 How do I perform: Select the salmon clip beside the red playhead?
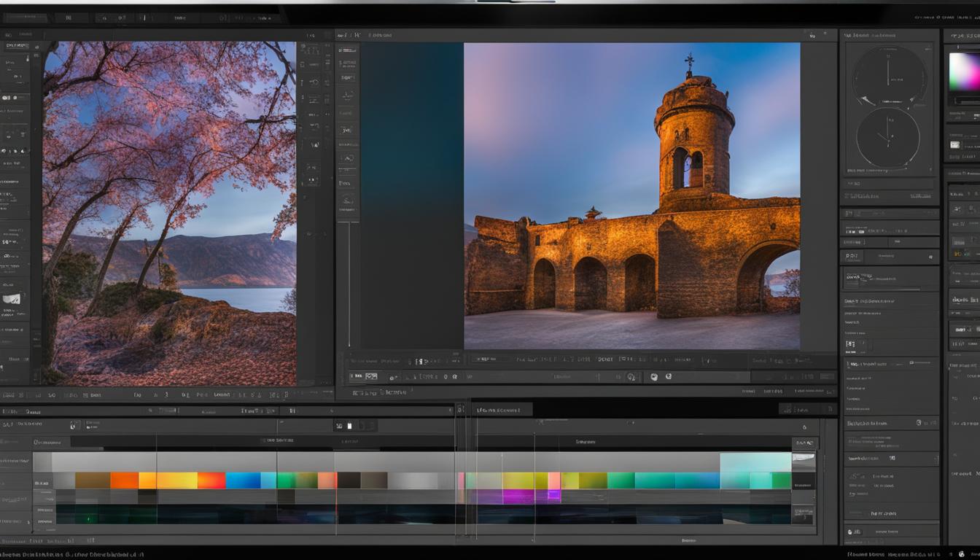327,481
